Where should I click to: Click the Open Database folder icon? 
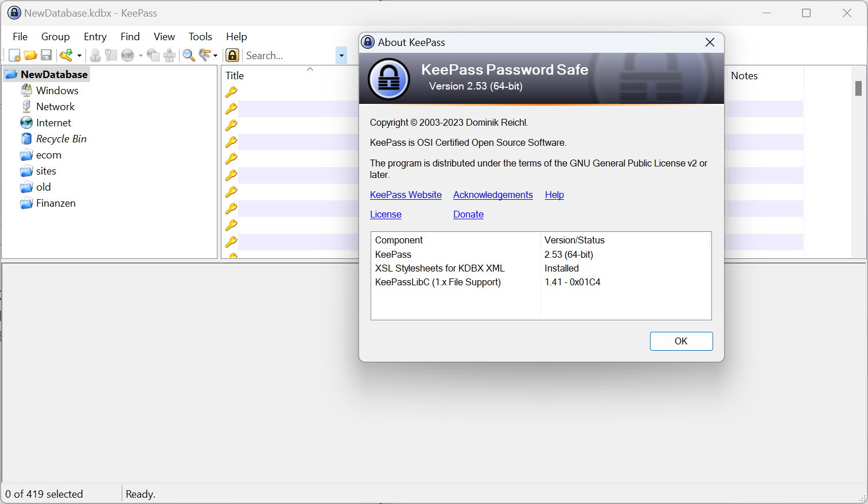pyautogui.click(x=30, y=55)
